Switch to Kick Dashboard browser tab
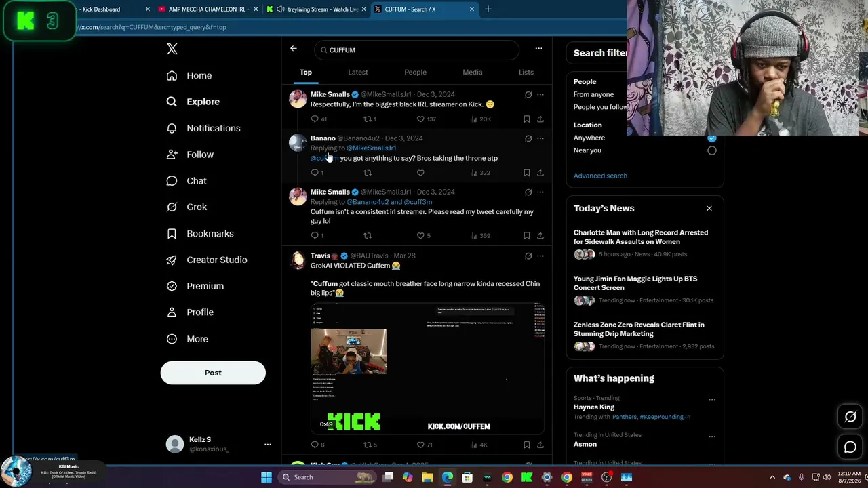The image size is (868, 488). pyautogui.click(x=108, y=9)
